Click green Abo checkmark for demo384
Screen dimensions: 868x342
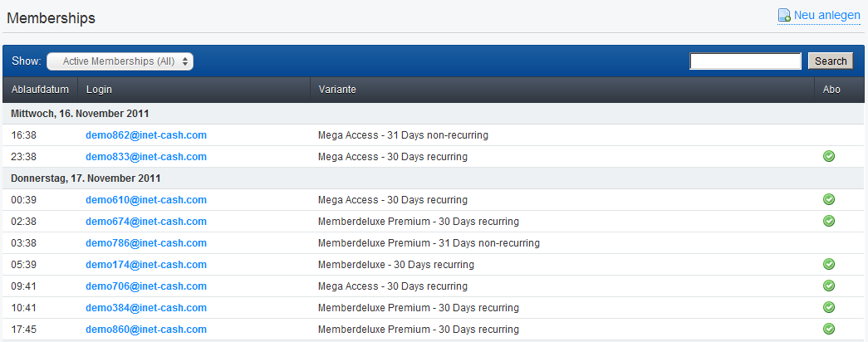click(x=829, y=307)
